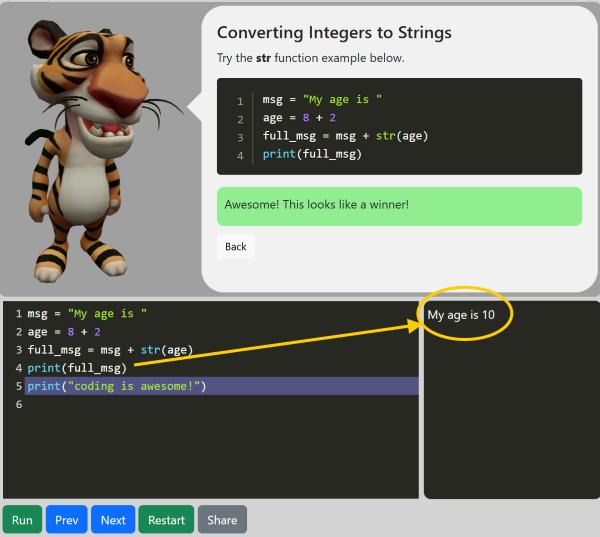The width and height of the screenshot is (600, 537).
Task: Click blank area of the output console
Action: click(510, 420)
